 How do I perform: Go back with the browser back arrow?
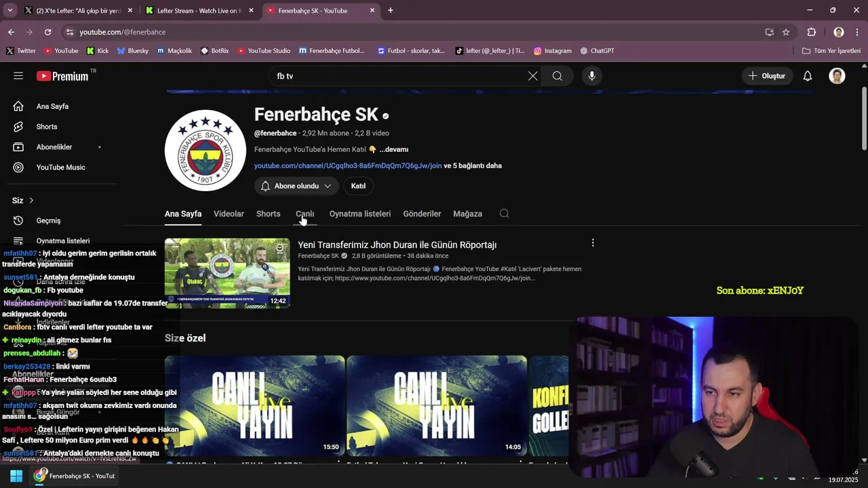click(x=11, y=32)
